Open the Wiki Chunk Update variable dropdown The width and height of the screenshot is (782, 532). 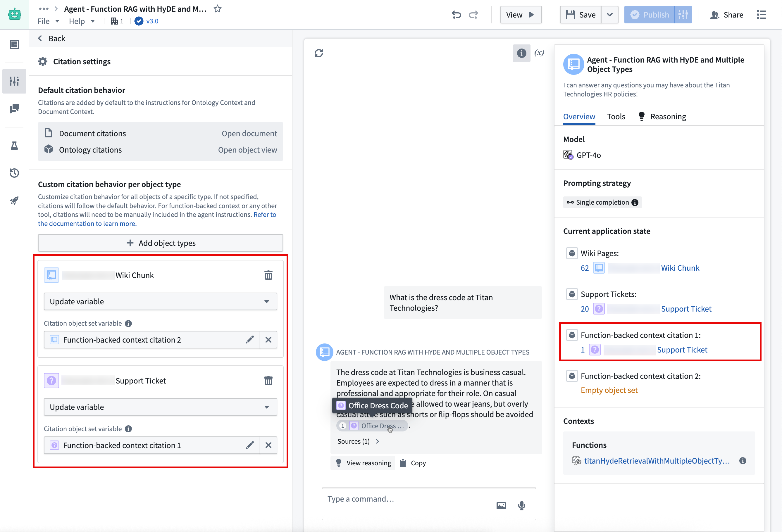160,301
